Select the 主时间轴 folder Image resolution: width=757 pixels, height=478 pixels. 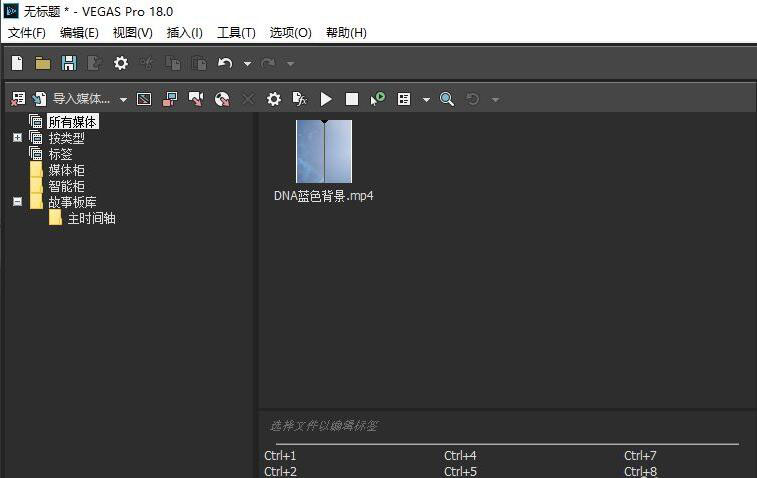click(x=91, y=218)
